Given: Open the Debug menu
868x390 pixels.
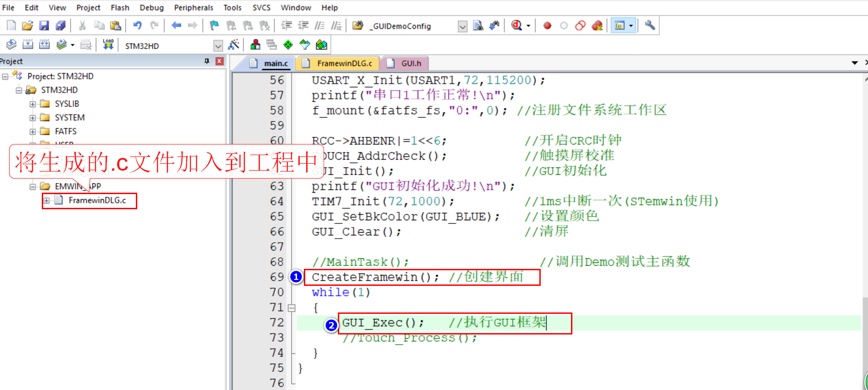Looking at the screenshot, I should coord(151,7).
